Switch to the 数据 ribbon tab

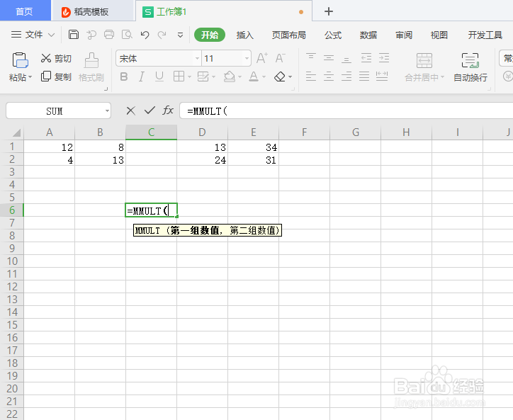(368, 35)
